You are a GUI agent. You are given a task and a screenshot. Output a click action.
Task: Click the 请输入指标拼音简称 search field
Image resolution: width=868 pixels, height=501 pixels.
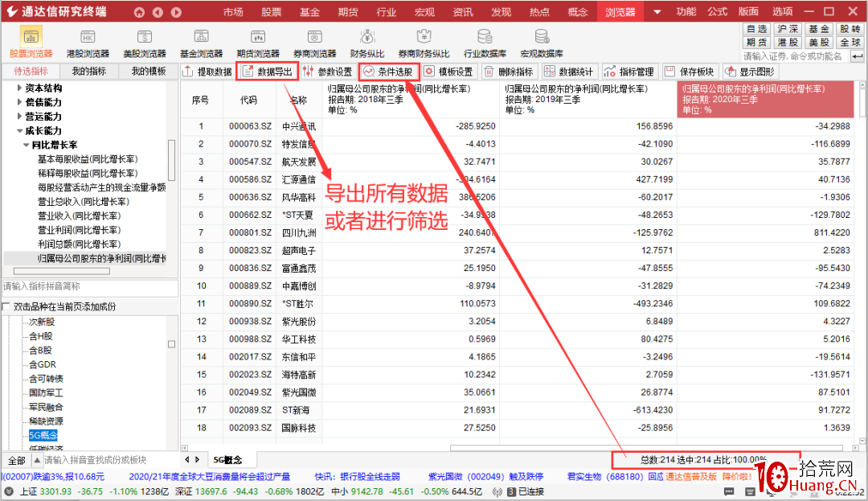[90, 287]
